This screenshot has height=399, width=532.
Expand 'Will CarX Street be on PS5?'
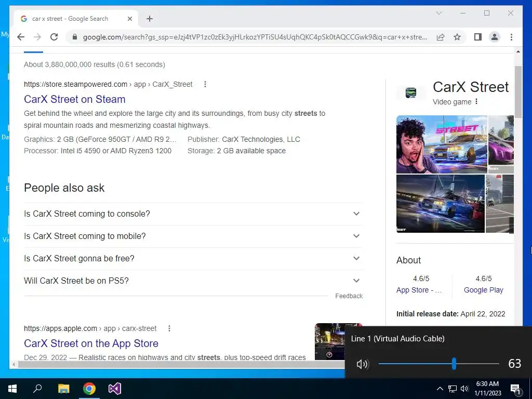click(x=193, y=281)
